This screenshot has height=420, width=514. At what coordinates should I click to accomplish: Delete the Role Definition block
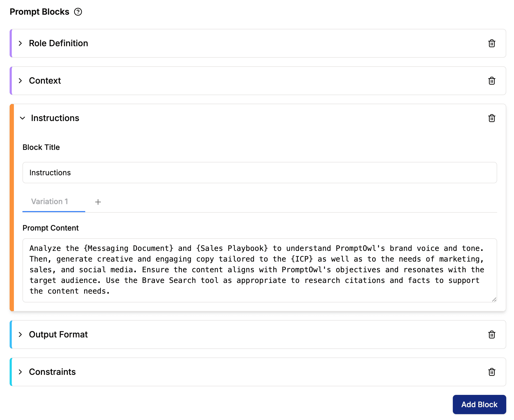pos(492,43)
